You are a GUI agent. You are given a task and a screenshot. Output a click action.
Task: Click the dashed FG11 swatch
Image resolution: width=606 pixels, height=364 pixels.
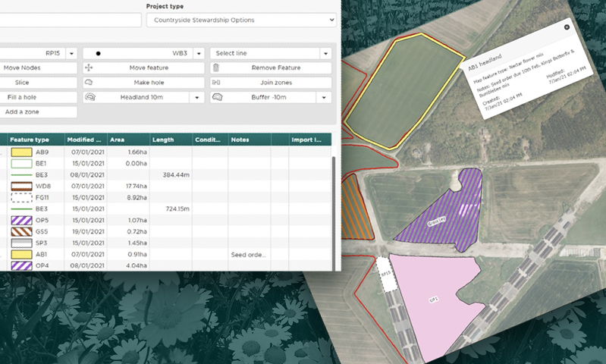pos(22,197)
